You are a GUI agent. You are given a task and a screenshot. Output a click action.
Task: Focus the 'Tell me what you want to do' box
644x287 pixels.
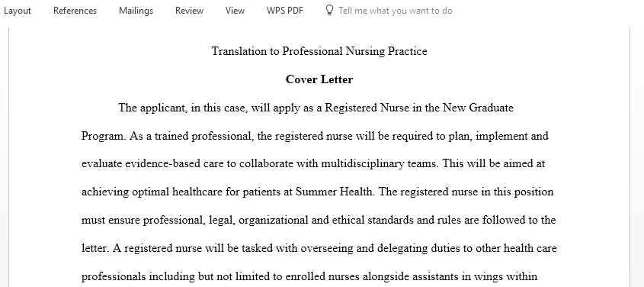tap(395, 11)
